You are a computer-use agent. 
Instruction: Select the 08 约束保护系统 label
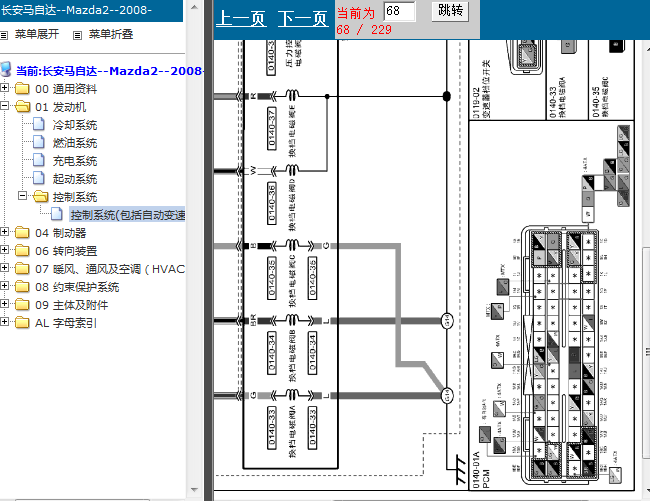pyautogui.click(x=77, y=287)
